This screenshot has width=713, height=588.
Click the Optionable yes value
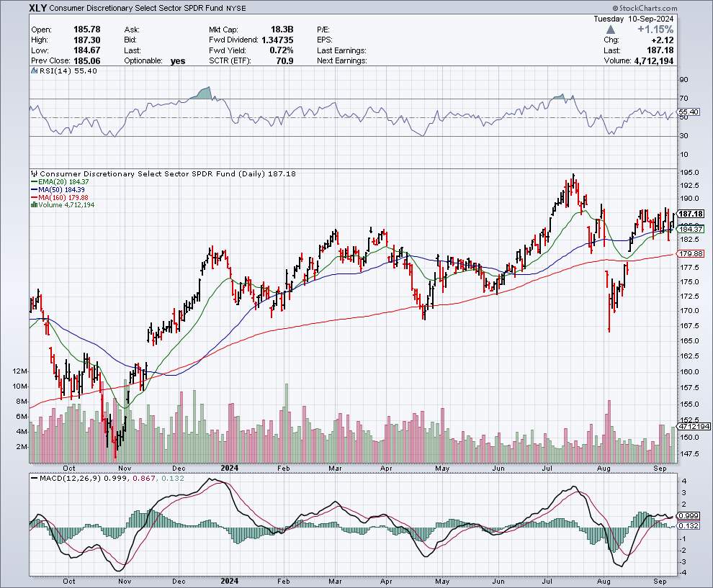tap(178, 61)
